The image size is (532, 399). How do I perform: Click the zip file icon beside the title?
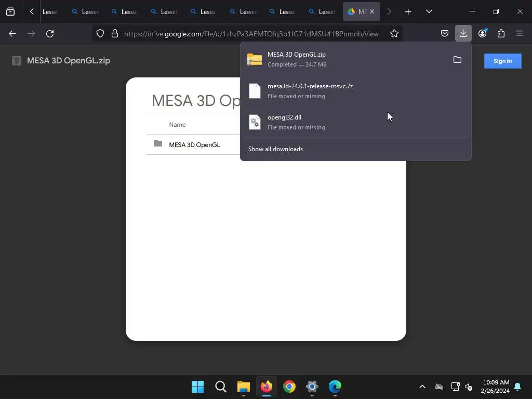coord(17,61)
